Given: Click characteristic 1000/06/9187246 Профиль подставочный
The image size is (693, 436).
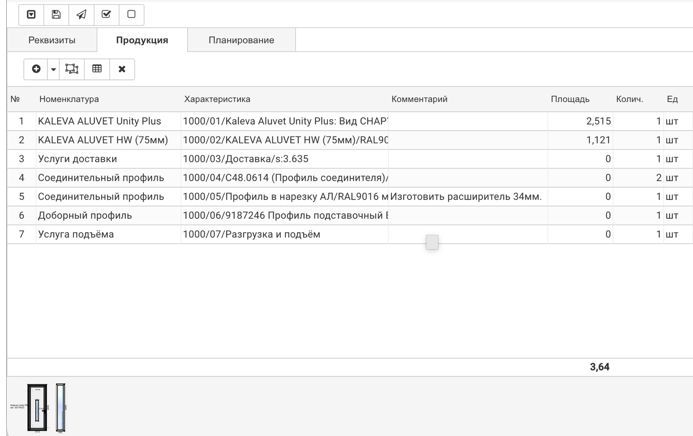Looking at the screenshot, I should coord(285,216).
